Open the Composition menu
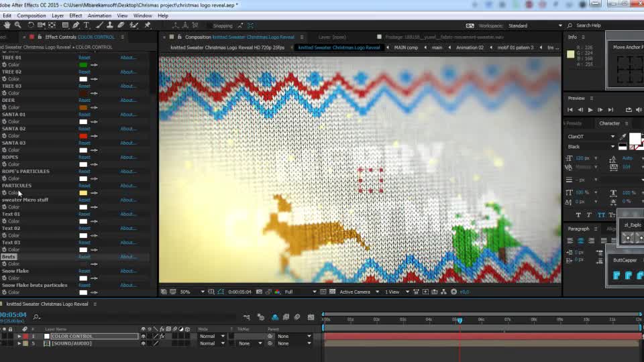 [32, 15]
